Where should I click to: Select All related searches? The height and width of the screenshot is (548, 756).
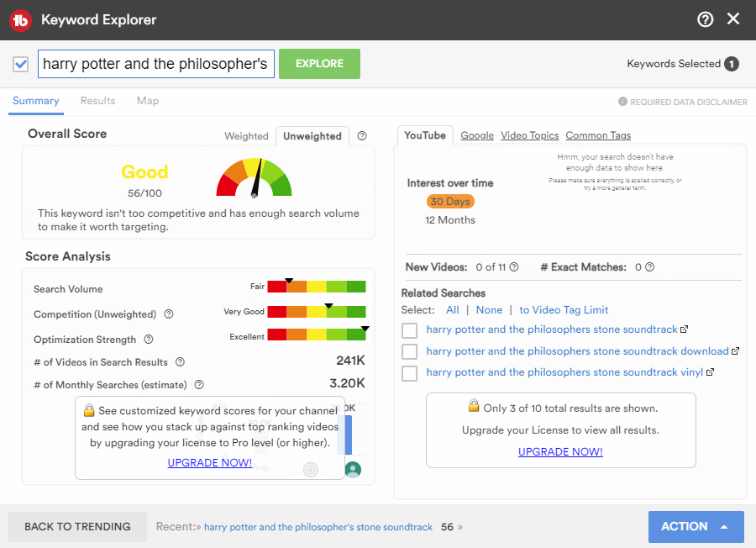pyautogui.click(x=452, y=309)
